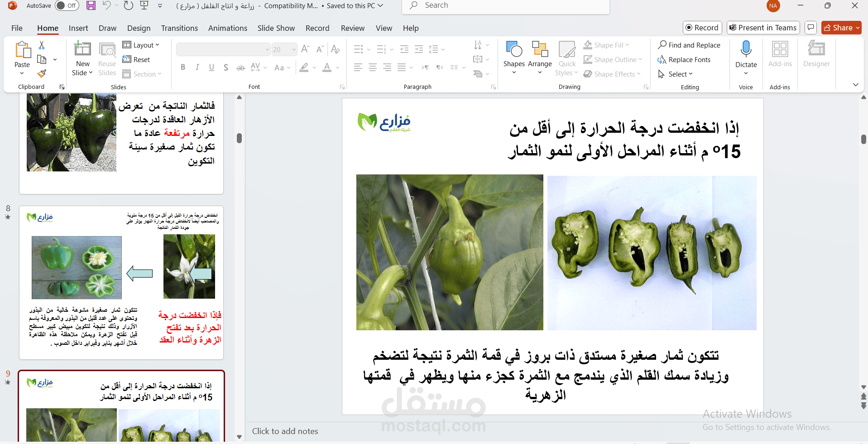Viewport: 868px width, 444px height.
Task: Click the Paste clipboard icon
Action: (22, 49)
